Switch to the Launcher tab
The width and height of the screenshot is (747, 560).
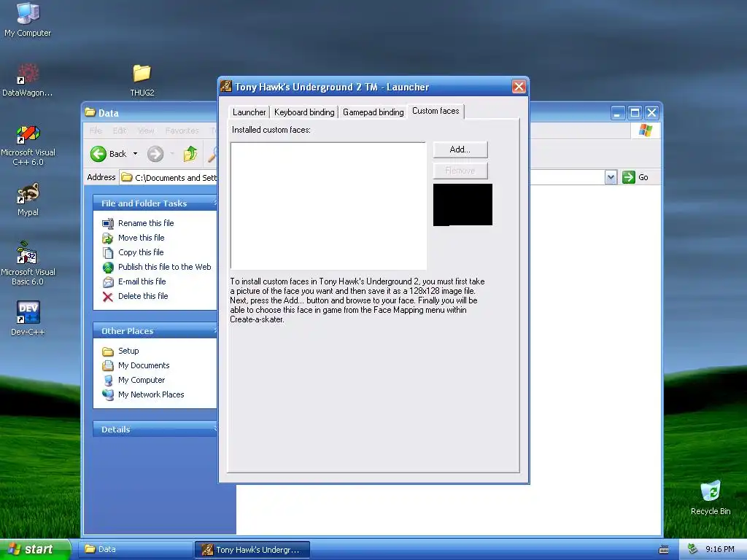coord(249,112)
